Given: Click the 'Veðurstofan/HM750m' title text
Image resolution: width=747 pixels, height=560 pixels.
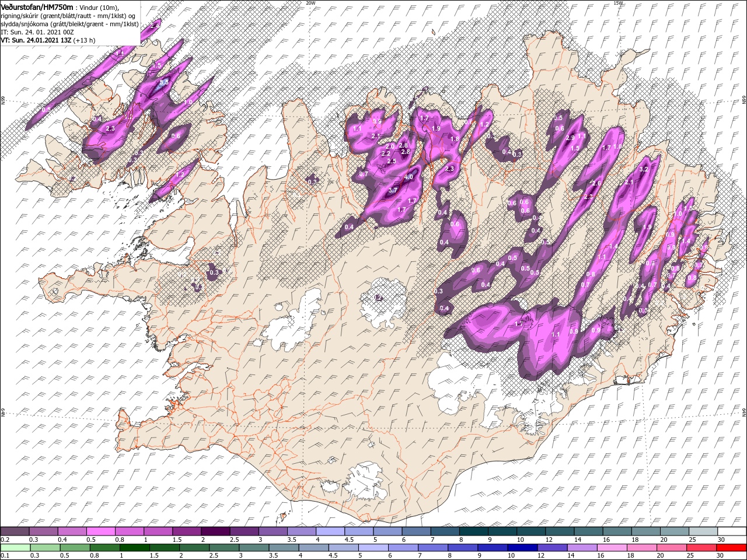Looking at the screenshot, I should point(37,7).
